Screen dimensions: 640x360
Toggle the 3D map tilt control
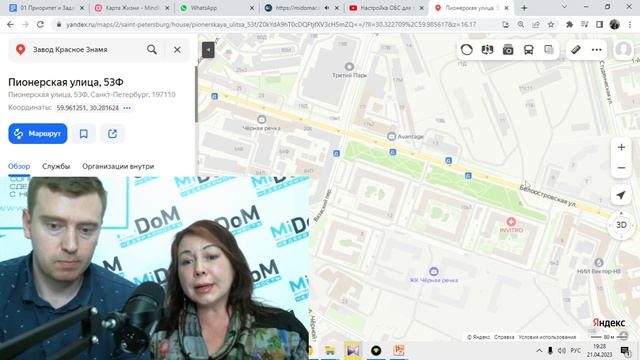click(x=621, y=225)
